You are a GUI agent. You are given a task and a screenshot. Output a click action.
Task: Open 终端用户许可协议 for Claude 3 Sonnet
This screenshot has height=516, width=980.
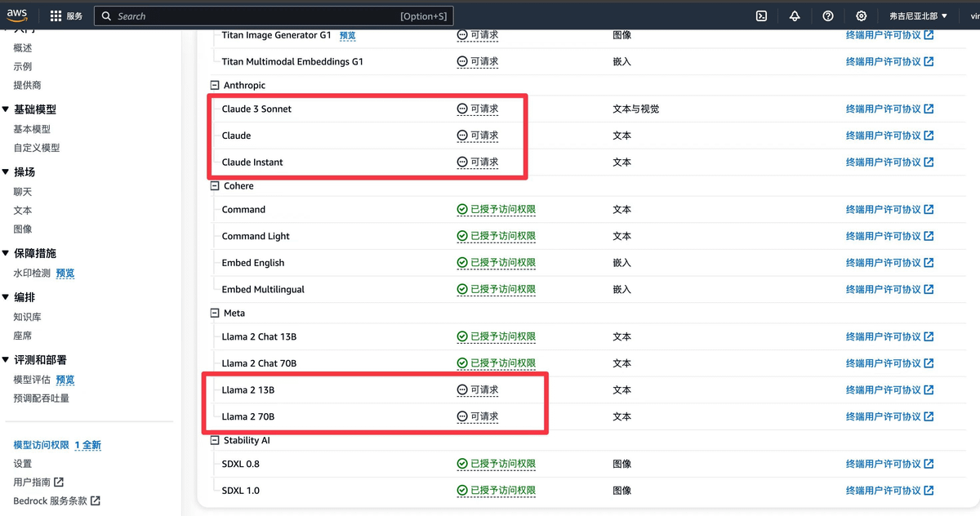890,109
